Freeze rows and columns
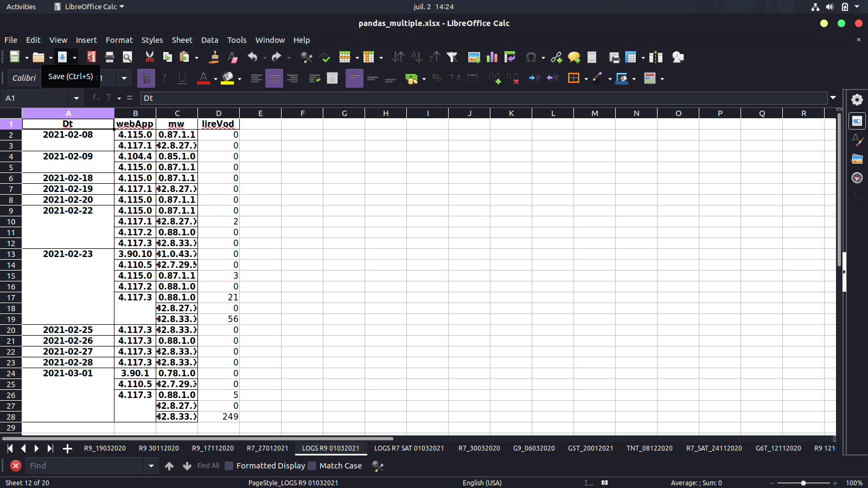This screenshot has height=488, width=868. 631,57
